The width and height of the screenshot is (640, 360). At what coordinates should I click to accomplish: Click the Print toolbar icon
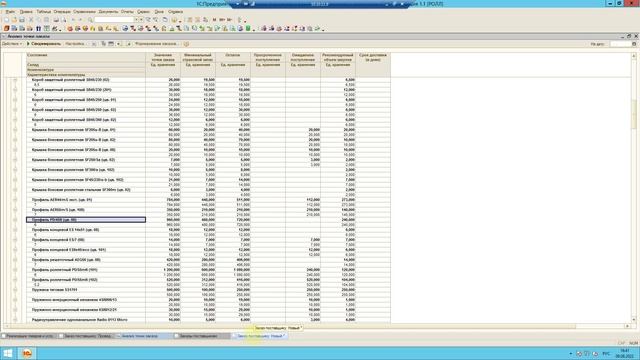coord(56,20)
